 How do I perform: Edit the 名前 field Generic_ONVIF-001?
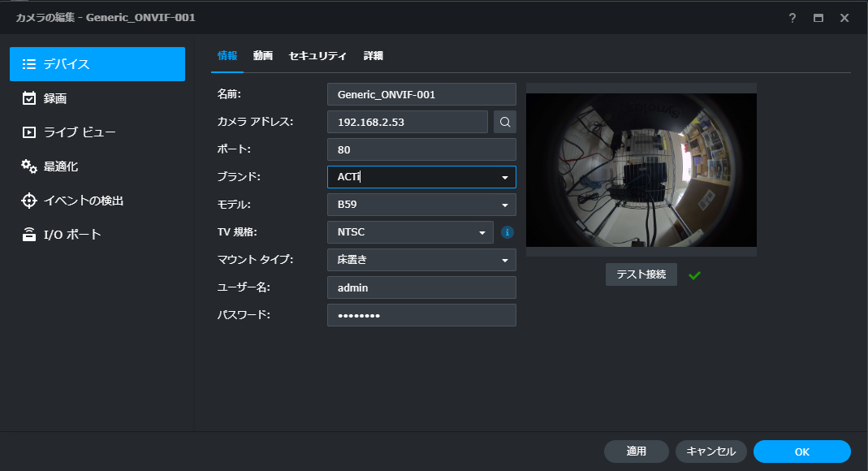point(422,94)
